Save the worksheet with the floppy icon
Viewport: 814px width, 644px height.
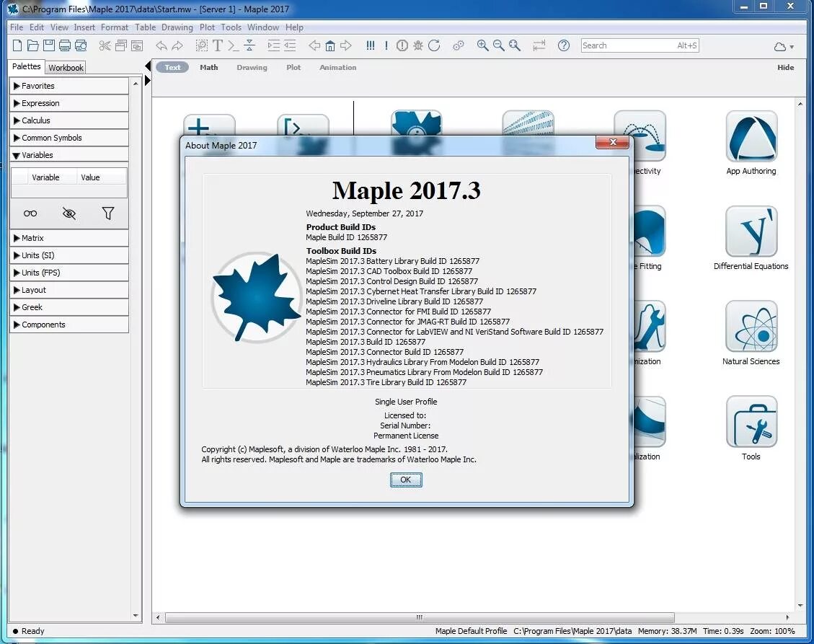(49, 45)
